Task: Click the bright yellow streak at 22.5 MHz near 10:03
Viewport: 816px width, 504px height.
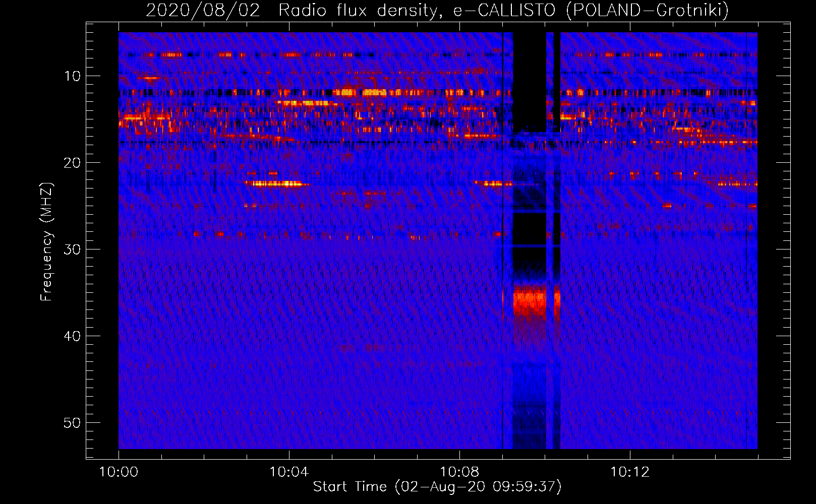Action: click(278, 184)
